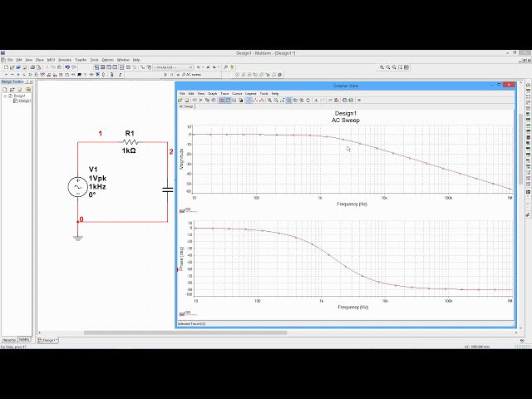Select the AC Sweep tab in Grapher
Viewport: 532px width, 399px height.
pyautogui.click(x=186, y=106)
